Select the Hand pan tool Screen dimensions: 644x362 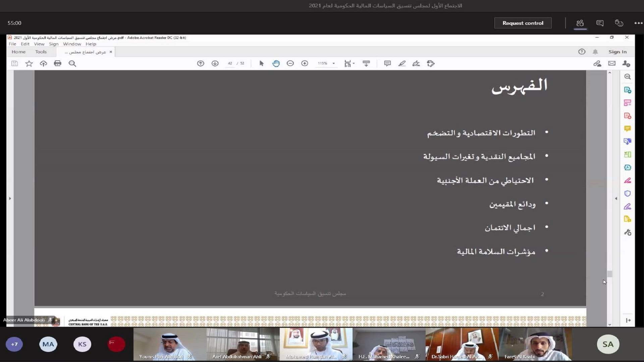pos(276,63)
